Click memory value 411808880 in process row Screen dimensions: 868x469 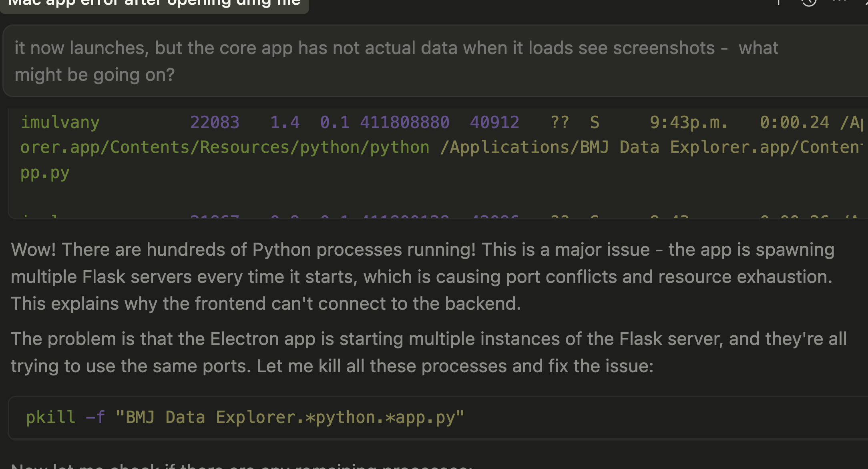(404, 122)
